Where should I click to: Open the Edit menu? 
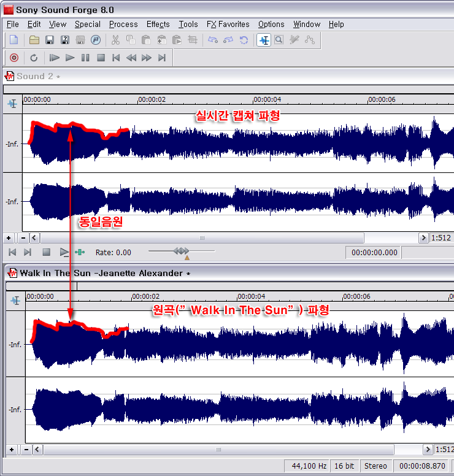coord(34,25)
